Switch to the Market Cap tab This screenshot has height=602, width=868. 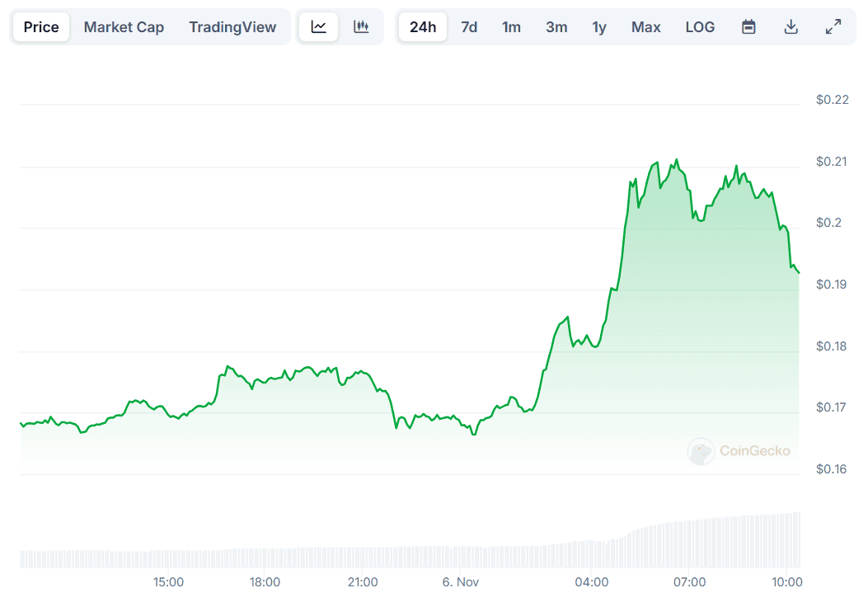(x=124, y=27)
